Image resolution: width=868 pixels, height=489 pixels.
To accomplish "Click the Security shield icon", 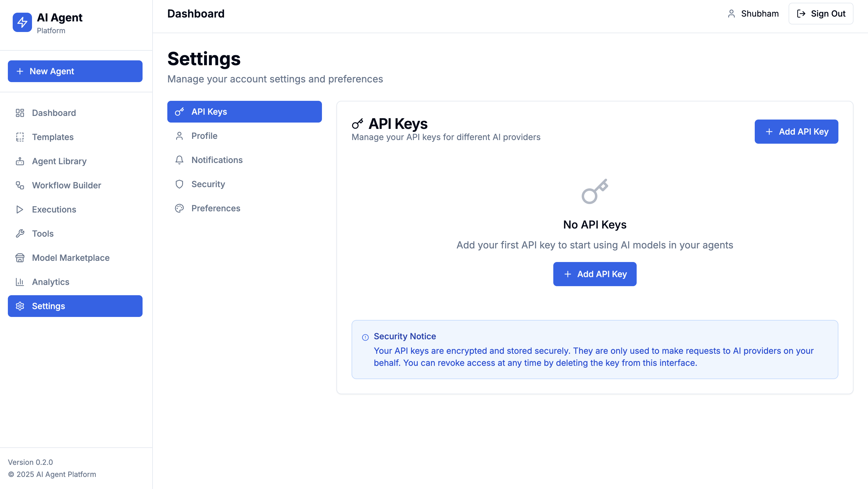I will pos(179,184).
